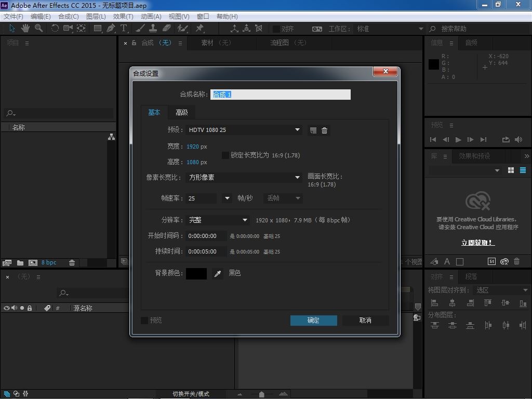Confirm with the 确定 button
This screenshot has width=532, height=399.
pos(313,320)
